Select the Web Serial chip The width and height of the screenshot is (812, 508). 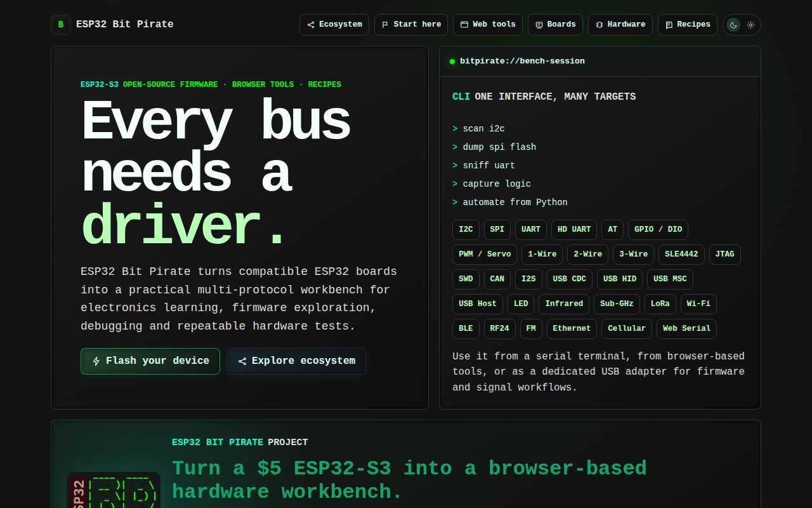pos(686,329)
